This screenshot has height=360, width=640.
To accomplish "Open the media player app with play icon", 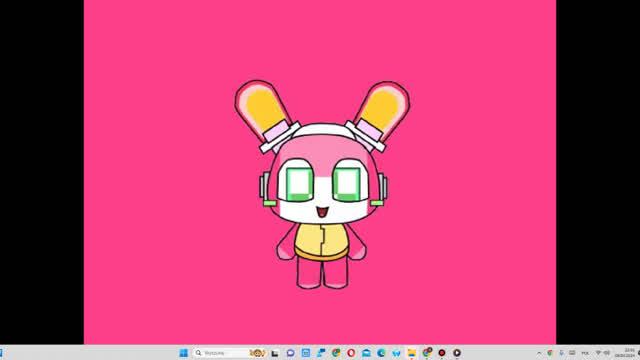I will point(457,353).
